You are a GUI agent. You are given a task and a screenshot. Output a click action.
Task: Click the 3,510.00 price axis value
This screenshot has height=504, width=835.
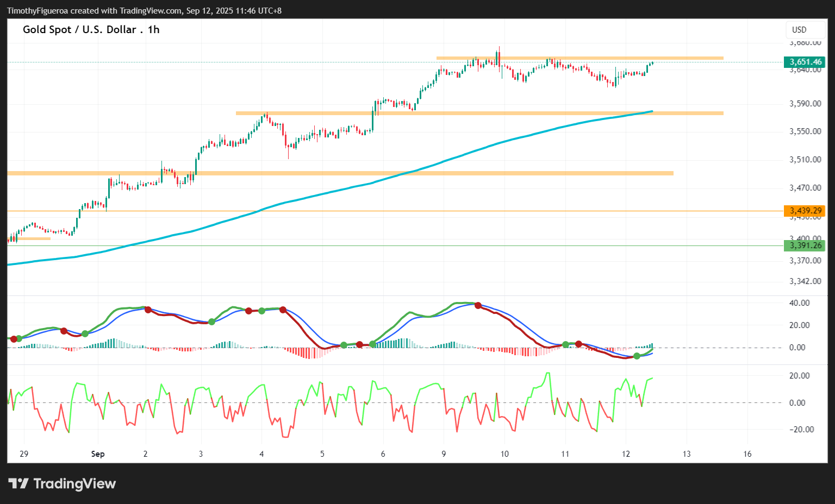[805, 160]
